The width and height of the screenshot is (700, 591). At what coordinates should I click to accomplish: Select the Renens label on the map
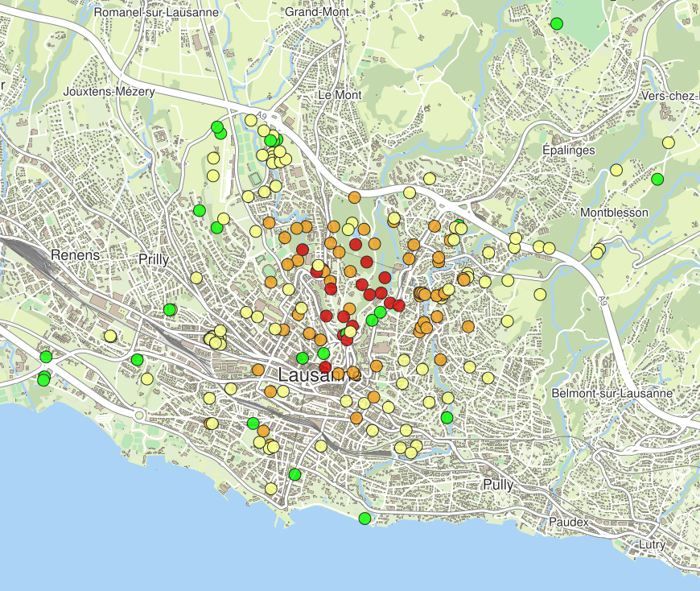75,255
